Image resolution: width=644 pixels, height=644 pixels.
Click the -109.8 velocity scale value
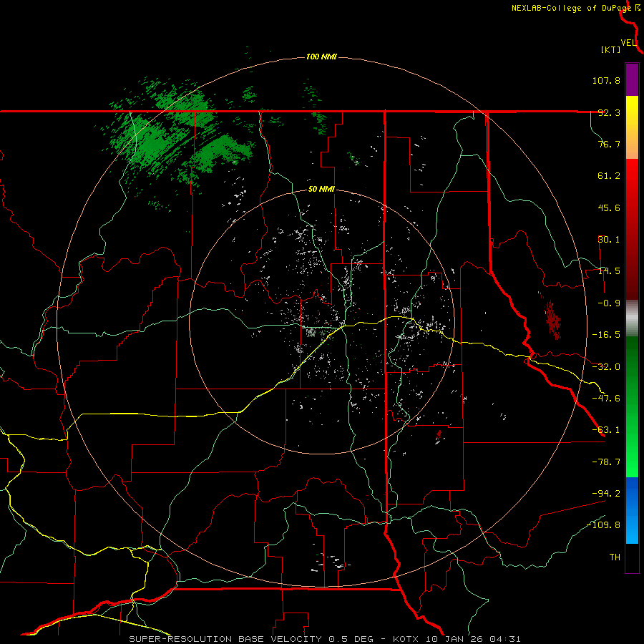click(604, 525)
